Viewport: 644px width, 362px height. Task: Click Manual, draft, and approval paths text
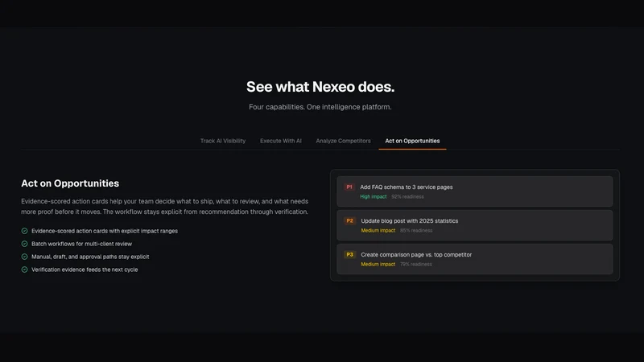pos(90,257)
